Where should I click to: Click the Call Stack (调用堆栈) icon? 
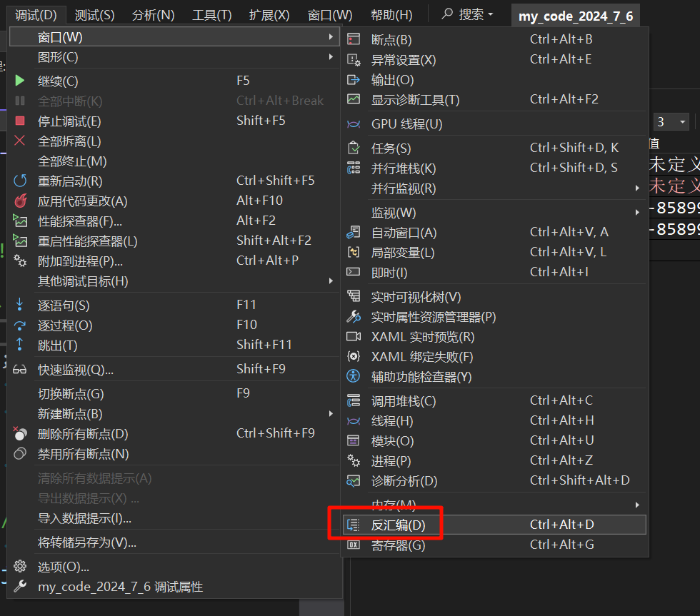coord(353,401)
